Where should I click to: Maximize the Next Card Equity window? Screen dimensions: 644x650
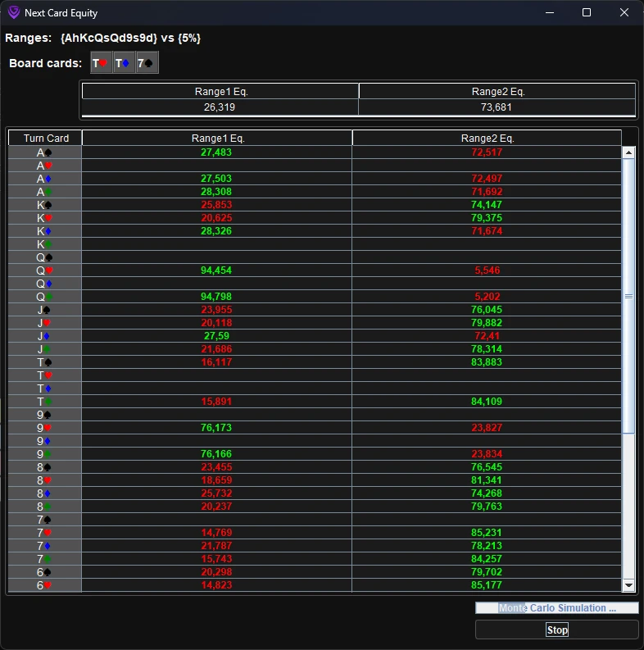(587, 12)
